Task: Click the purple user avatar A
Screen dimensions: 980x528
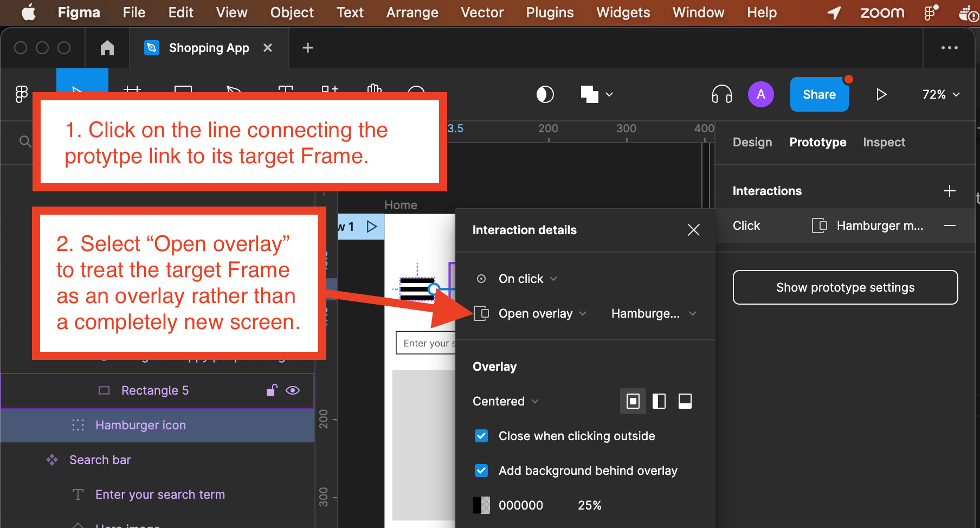Action: coord(761,94)
